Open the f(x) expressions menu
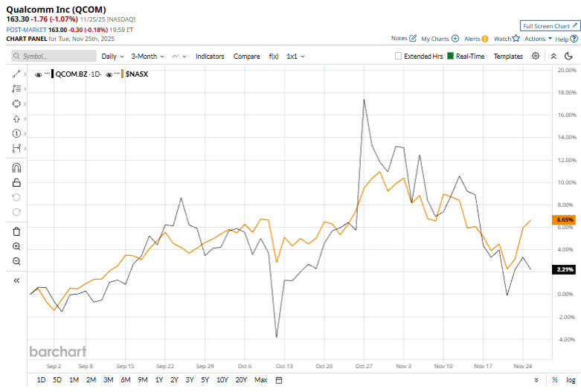Viewport: 581px width, 392px height. (x=274, y=57)
